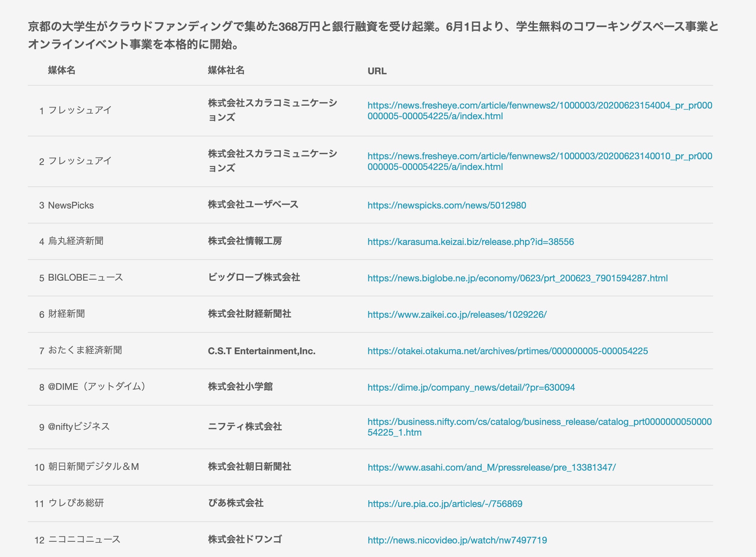Select the C.S.T Entertainment,Inc. cell
The image size is (756, 557).
tap(261, 351)
